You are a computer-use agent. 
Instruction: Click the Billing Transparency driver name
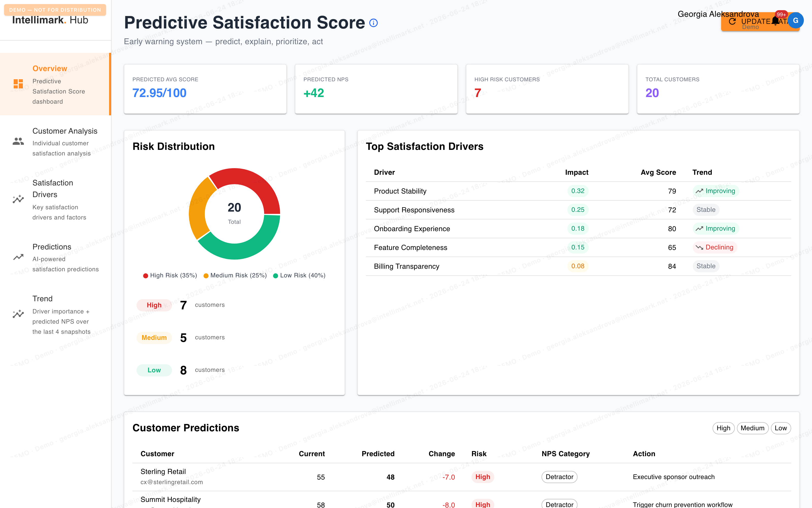pos(406,266)
